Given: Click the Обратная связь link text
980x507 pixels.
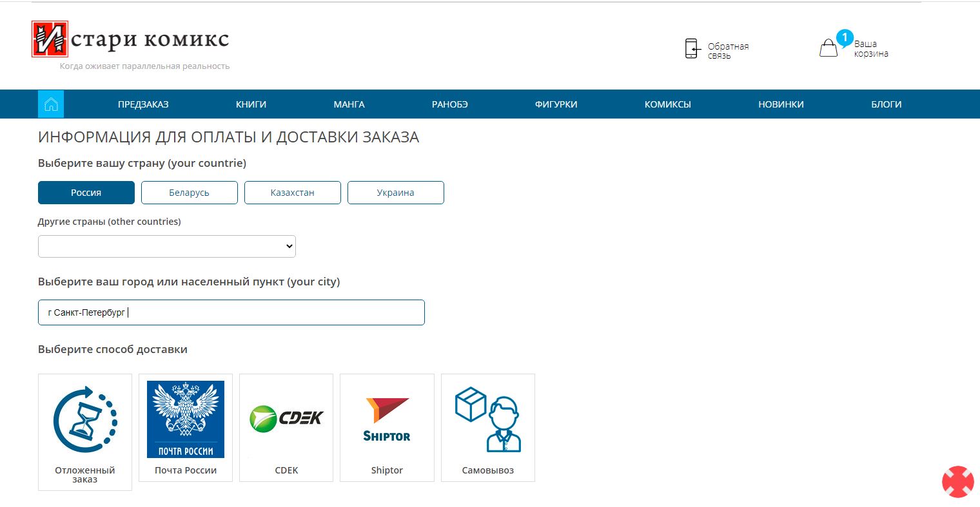Looking at the screenshot, I should pyautogui.click(x=728, y=51).
